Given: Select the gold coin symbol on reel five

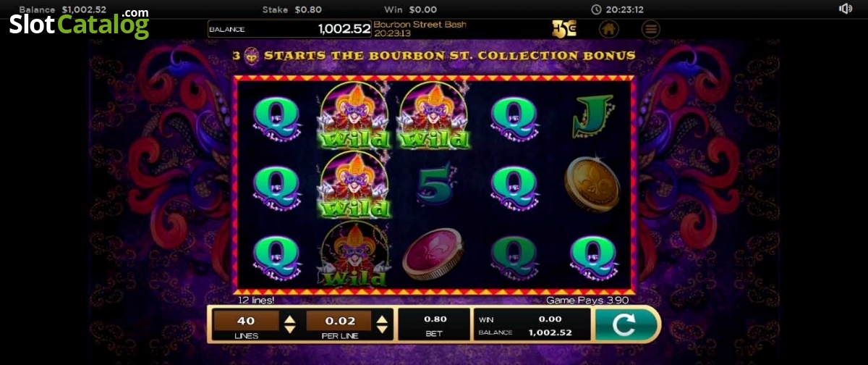Looking at the screenshot, I should [x=592, y=185].
